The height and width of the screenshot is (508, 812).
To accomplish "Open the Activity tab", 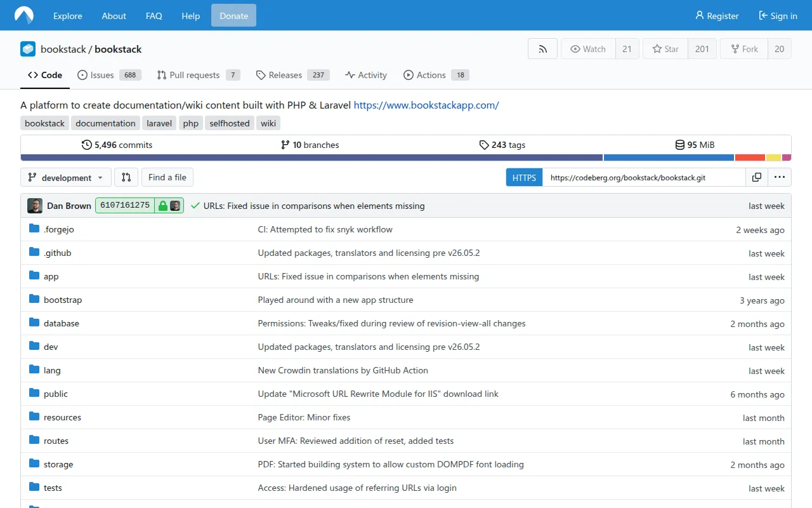I will [x=366, y=75].
